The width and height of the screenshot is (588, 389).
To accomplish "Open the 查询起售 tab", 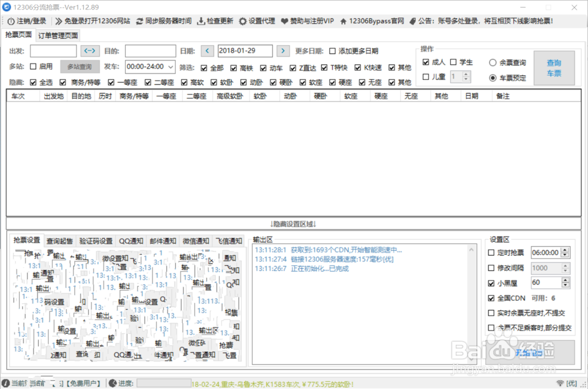I will 59,241.
